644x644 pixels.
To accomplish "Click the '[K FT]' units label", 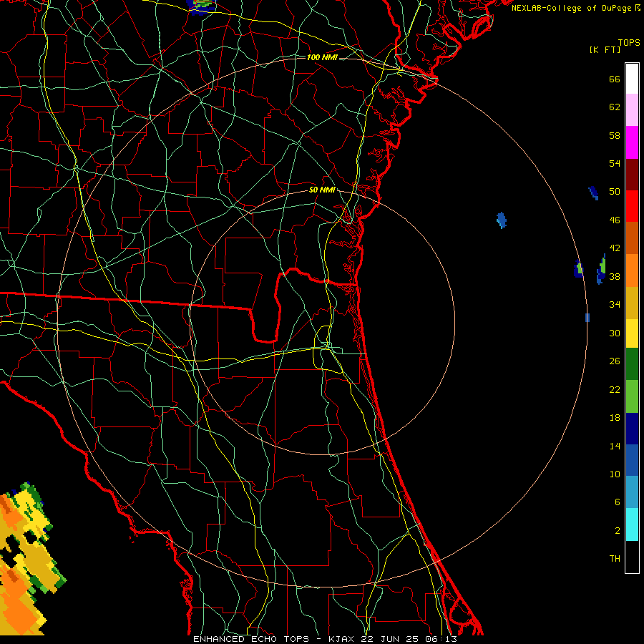I will (x=605, y=50).
